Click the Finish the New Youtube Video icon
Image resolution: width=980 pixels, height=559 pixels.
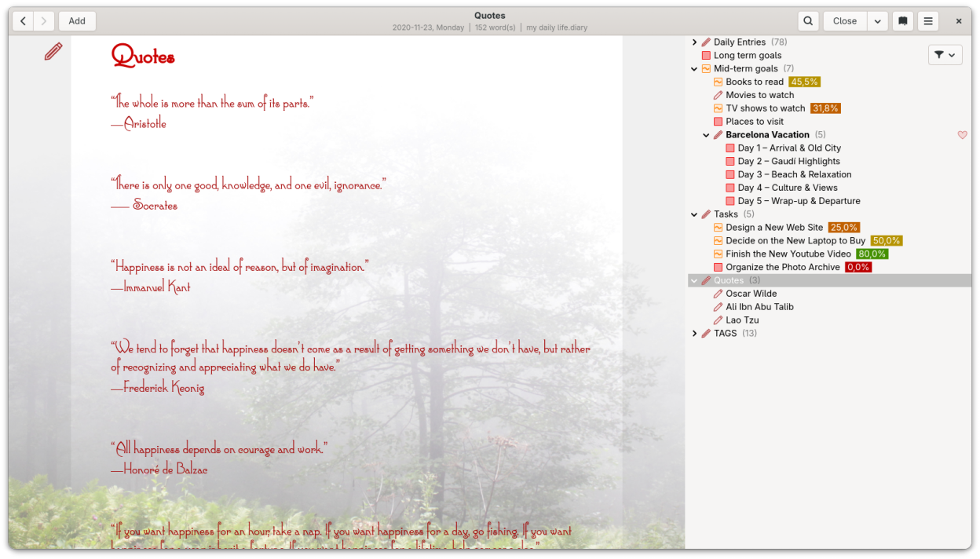[x=718, y=254]
